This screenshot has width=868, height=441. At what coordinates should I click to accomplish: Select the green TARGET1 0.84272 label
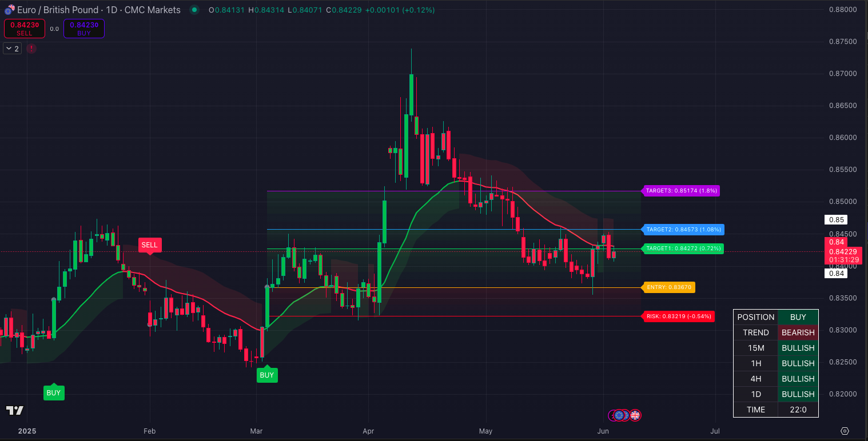click(683, 249)
